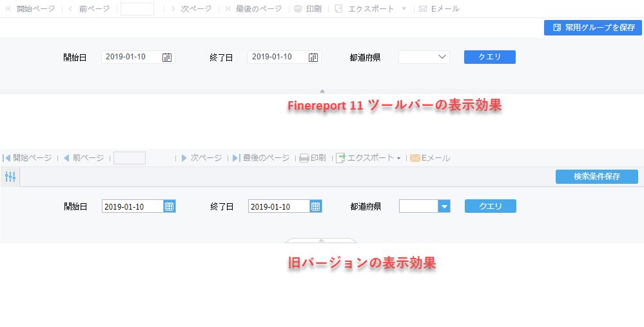
Task: Click the 開始ページ icon in the old version toolbar
Action: pos(6,158)
